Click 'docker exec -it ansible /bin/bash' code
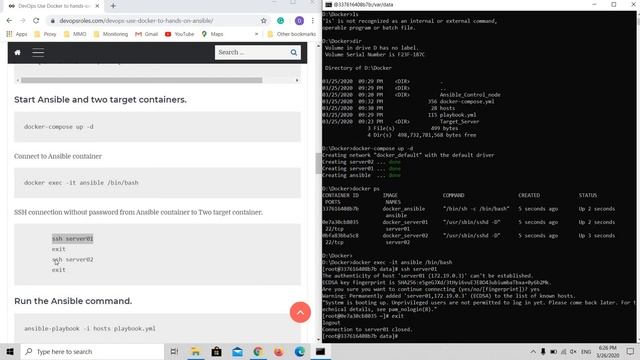Image resolution: width=640 pixels, height=360 pixels. click(x=81, y=183)
